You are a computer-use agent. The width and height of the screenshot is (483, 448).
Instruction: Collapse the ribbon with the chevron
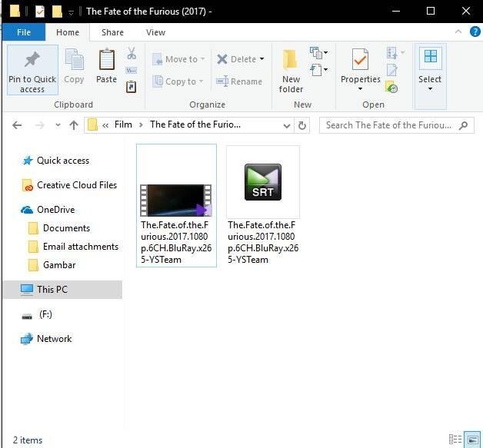[x=458, y=32]
